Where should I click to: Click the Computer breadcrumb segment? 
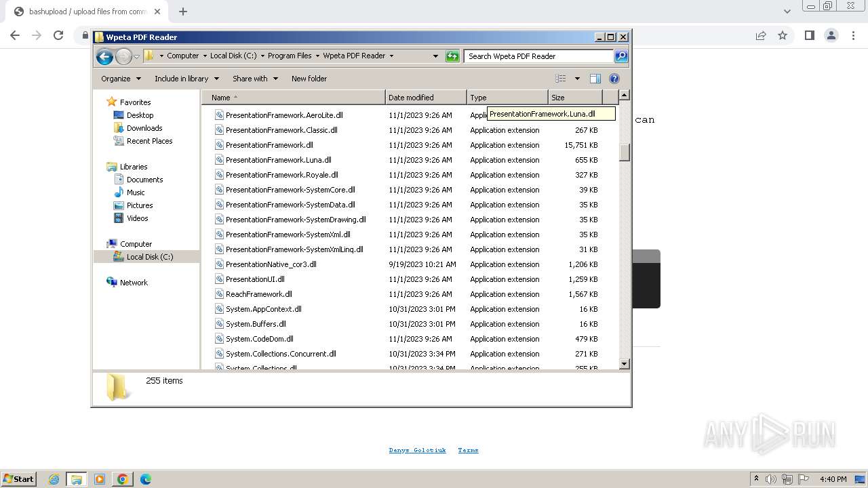tap(182, 56)
